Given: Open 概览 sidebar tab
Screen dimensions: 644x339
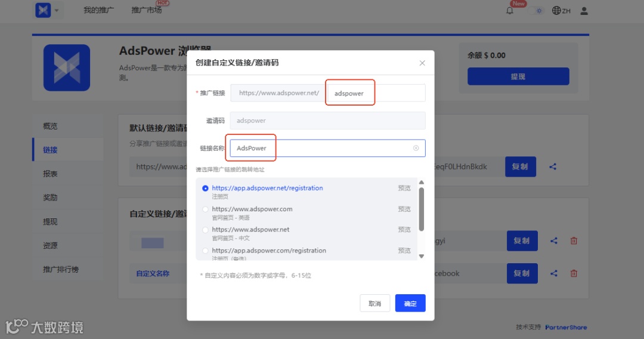Looking at the screenshot, I should 68,126.
